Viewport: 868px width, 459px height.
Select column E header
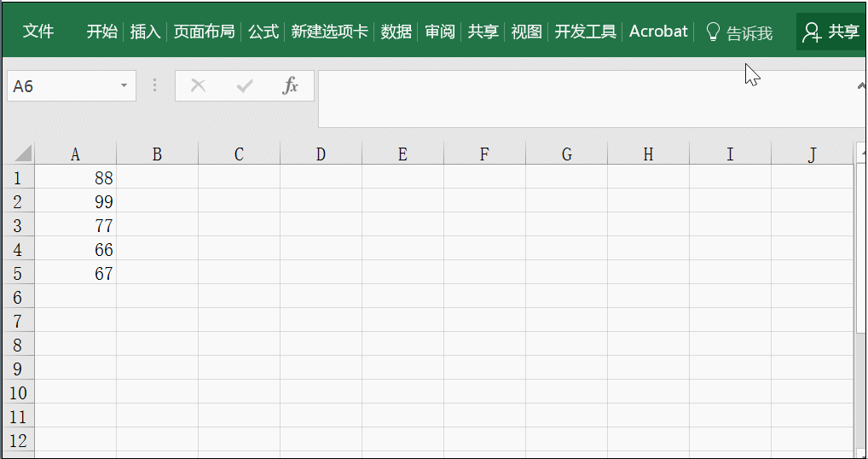(x=403, y=154)
